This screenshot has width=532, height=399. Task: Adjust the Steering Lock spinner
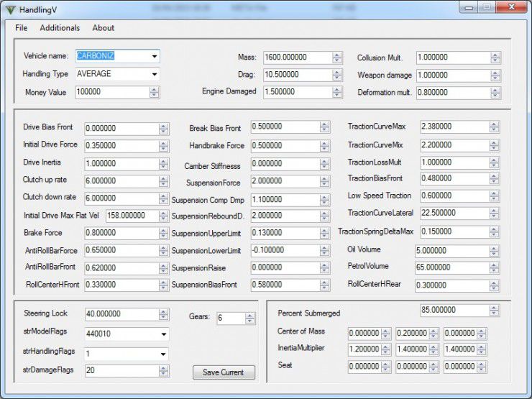pyautogui.click(x=163, y=314)
